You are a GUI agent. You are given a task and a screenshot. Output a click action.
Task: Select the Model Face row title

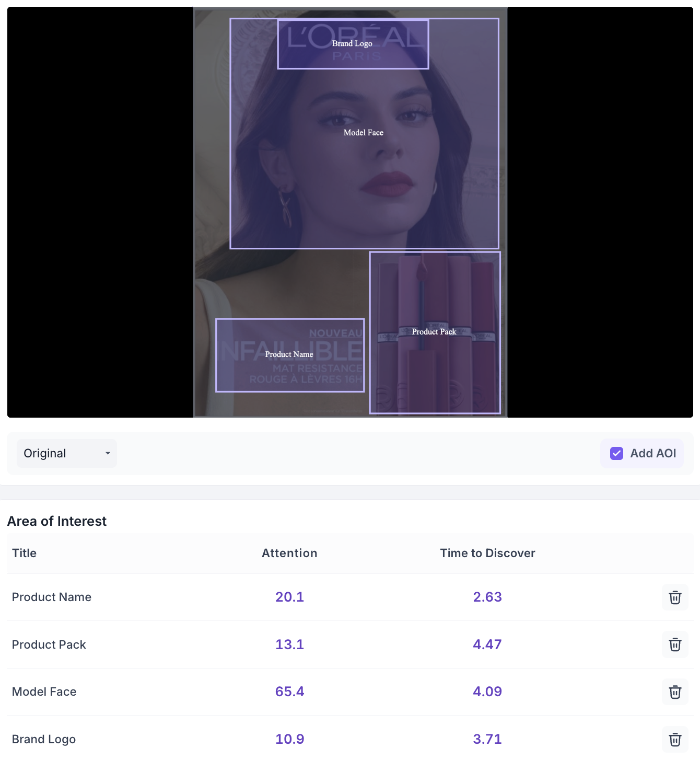[44, 692]
